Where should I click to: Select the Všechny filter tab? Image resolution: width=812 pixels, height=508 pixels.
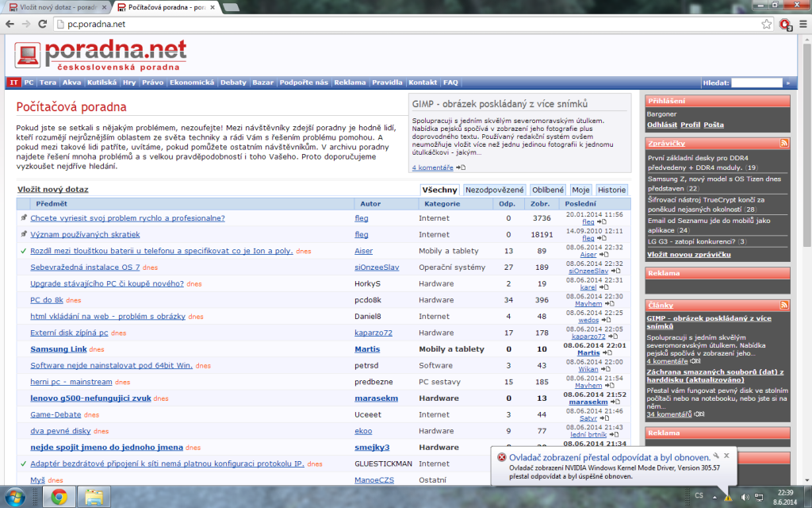coord(439,190)
